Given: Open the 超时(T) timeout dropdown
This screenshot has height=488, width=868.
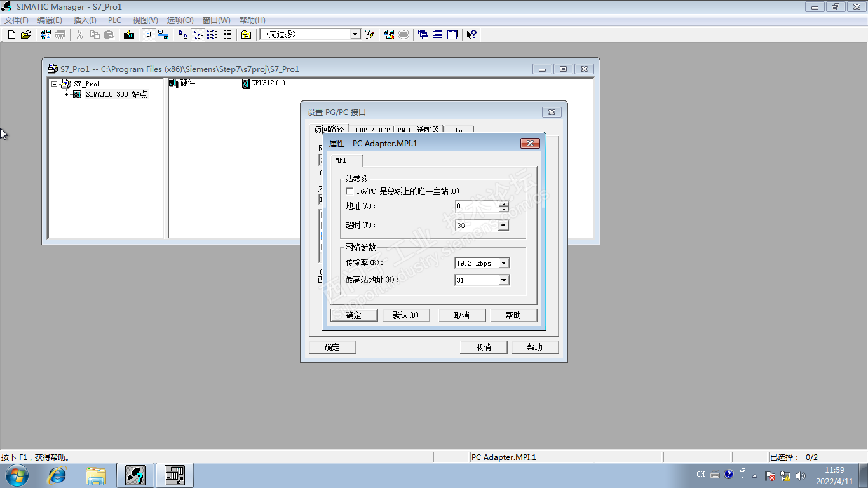Looking at the screenshot, I should pos(503,226).
